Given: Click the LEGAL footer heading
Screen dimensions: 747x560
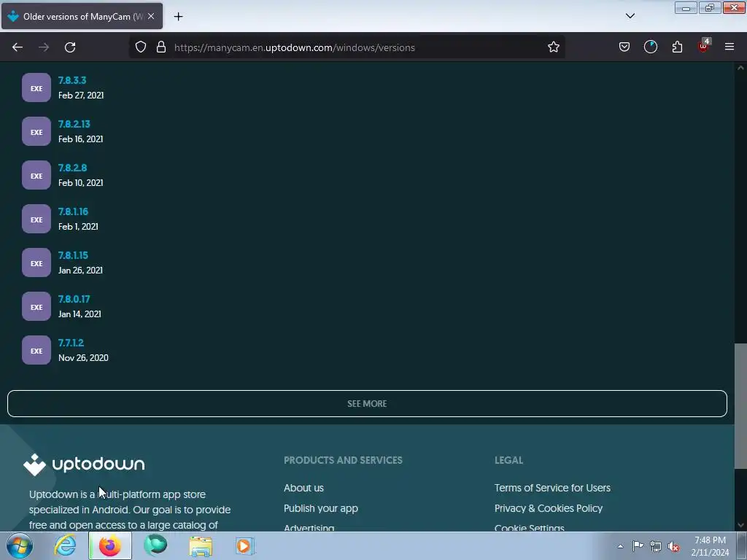Looking at the screenshot, I should click(x=508, y=460).
